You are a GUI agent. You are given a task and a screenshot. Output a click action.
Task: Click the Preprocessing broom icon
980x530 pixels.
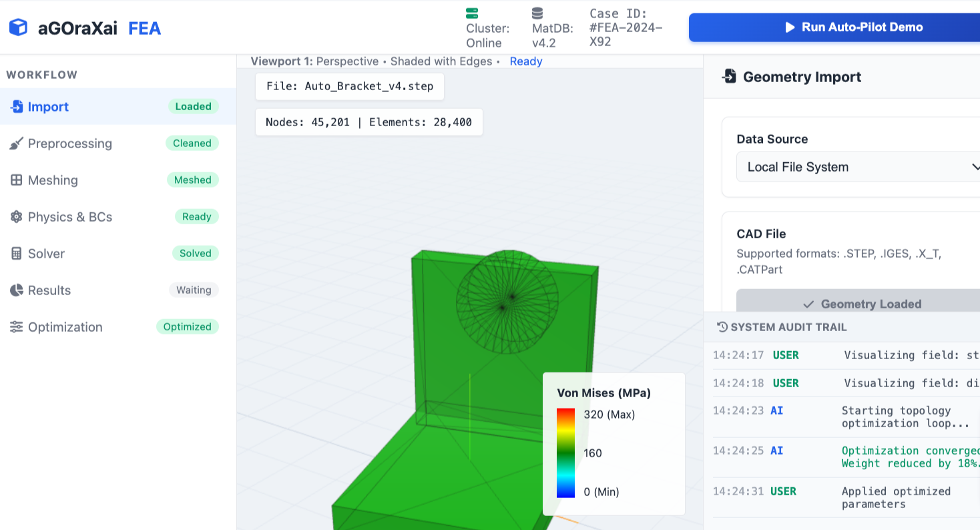tap(16, 144)
